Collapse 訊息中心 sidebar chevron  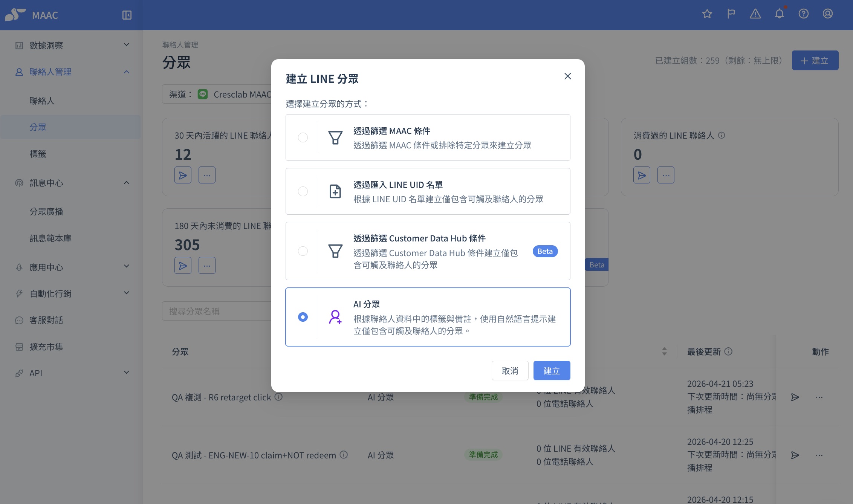click(x=127, y=183)
